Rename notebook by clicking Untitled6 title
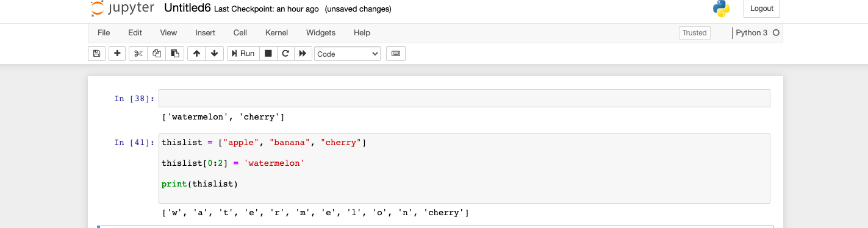This screenshot has height=228, width=868. tap(188, 9)
